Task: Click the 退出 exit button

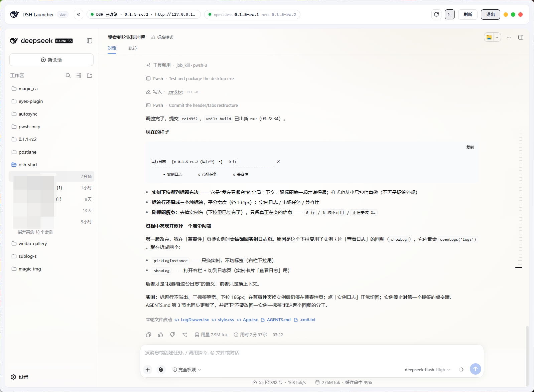Action: (x=491, y=14)
